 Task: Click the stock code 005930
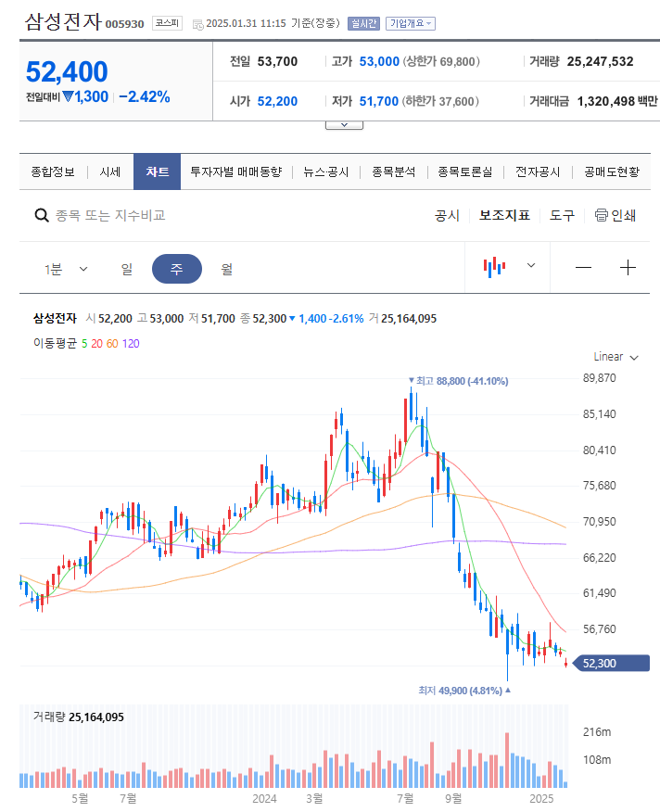124,24
